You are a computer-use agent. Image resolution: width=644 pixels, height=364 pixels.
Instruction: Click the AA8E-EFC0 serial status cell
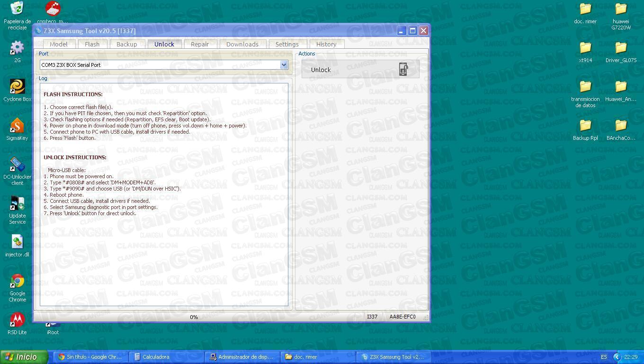[402, 317]
